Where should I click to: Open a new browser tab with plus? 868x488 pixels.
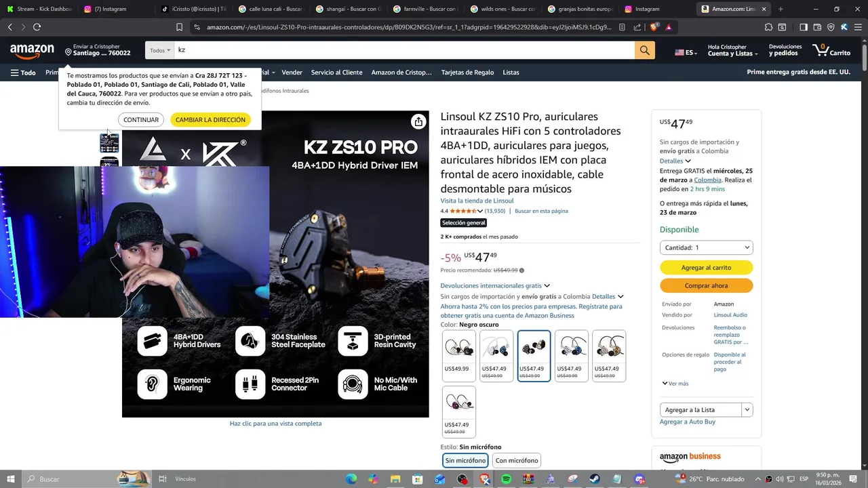[781, 9]
